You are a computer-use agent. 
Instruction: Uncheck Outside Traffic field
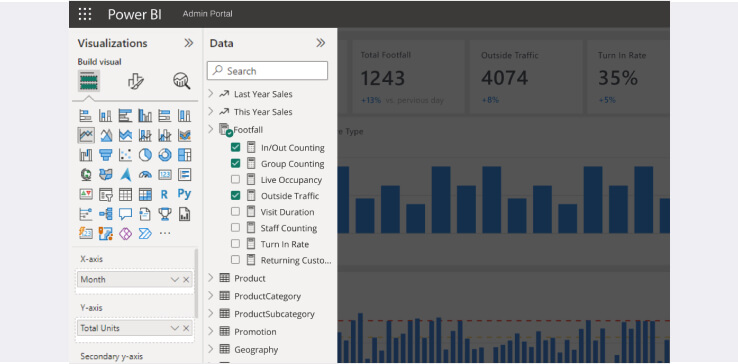point(235,195)
